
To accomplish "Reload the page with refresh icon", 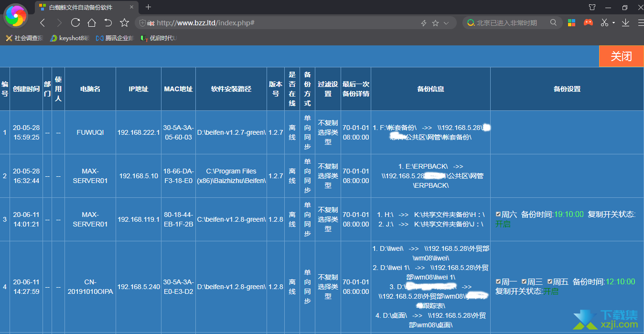I will coord(75,22).
